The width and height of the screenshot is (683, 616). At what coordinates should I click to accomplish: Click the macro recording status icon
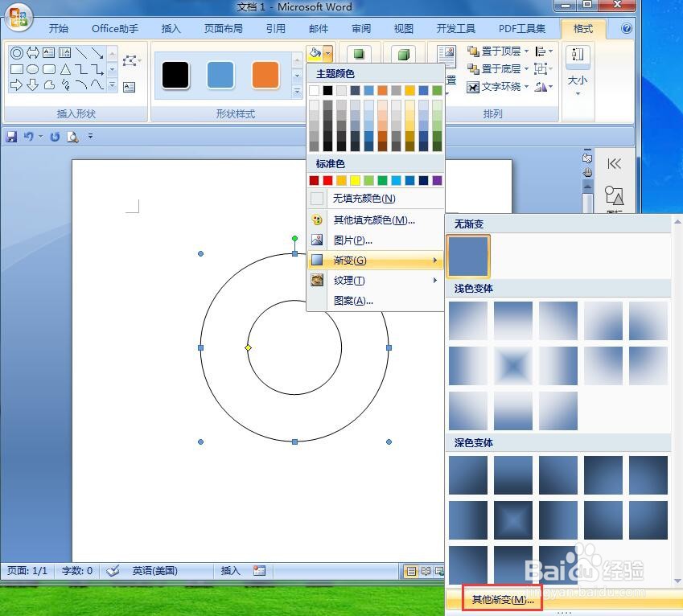(260, 571)
